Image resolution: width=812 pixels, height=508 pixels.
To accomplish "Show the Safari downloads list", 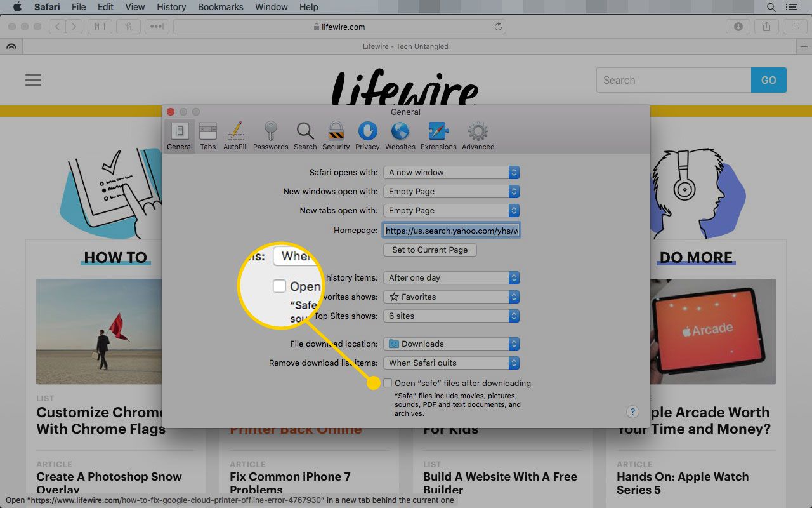I will coord(738,27).
